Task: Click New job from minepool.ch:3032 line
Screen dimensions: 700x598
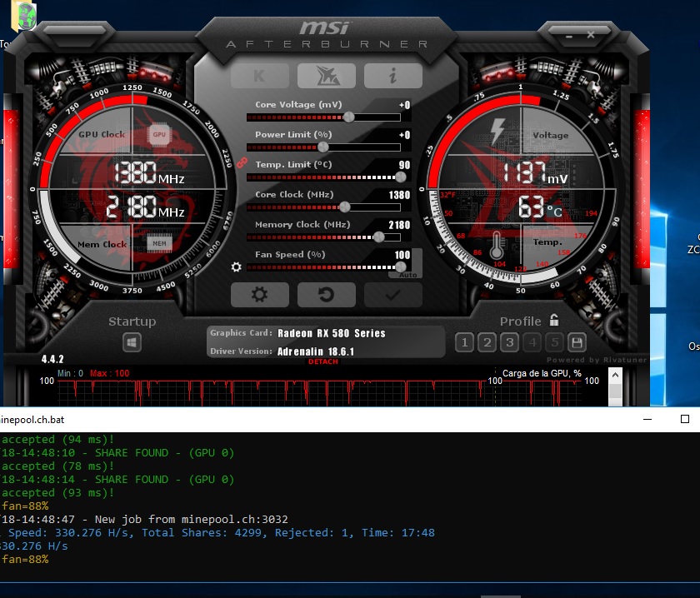Action: click(143, 520)
